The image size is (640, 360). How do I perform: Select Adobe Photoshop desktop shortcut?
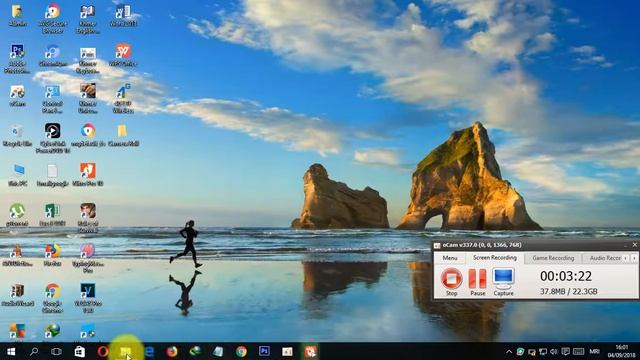pyautogui.click(x=17, y=59)
